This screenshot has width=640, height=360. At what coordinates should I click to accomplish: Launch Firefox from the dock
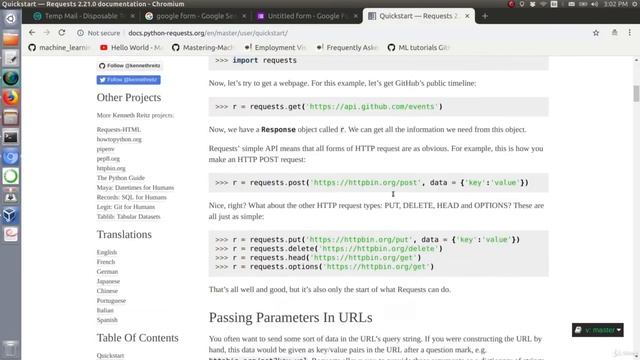click(11, 98)
